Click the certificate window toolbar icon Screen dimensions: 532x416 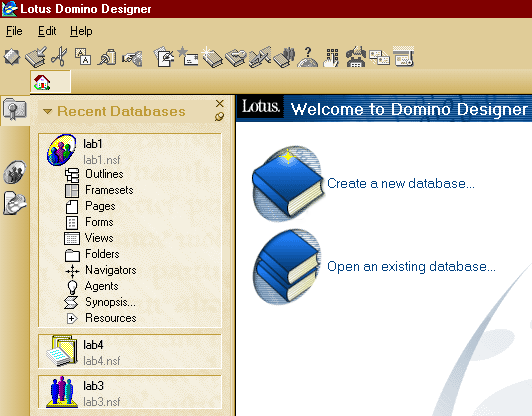[x=403, y=56]
